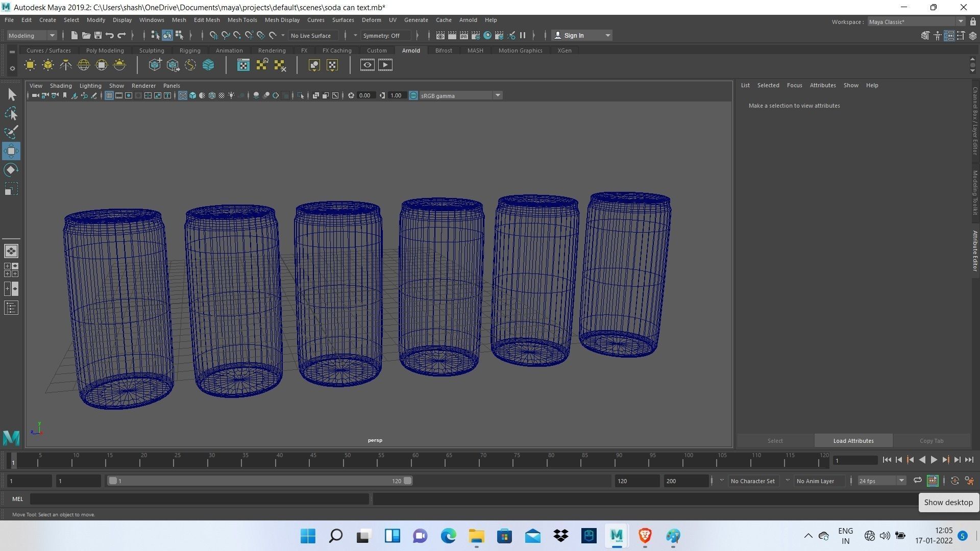Image resolution: width=980 pixels, height=551 pixels.
Task: Open the viewport Shading menu
Action: [x=61, y=86]
